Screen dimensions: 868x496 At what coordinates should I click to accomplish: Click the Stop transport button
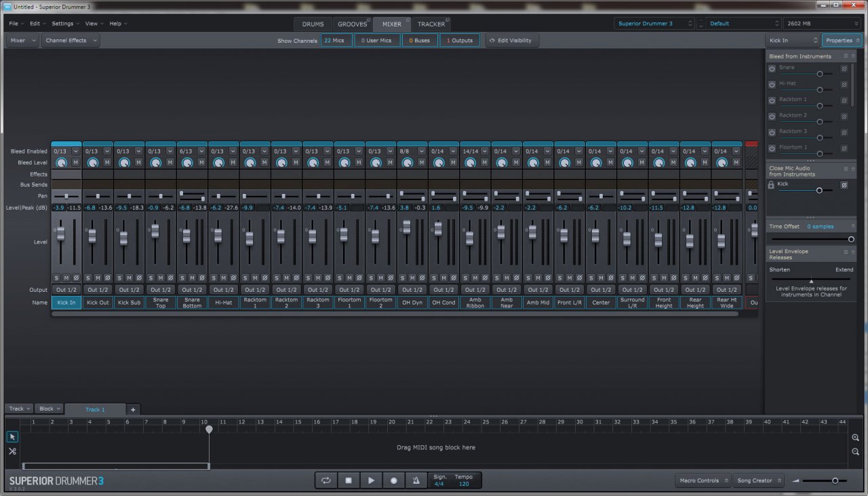point(349,480)
